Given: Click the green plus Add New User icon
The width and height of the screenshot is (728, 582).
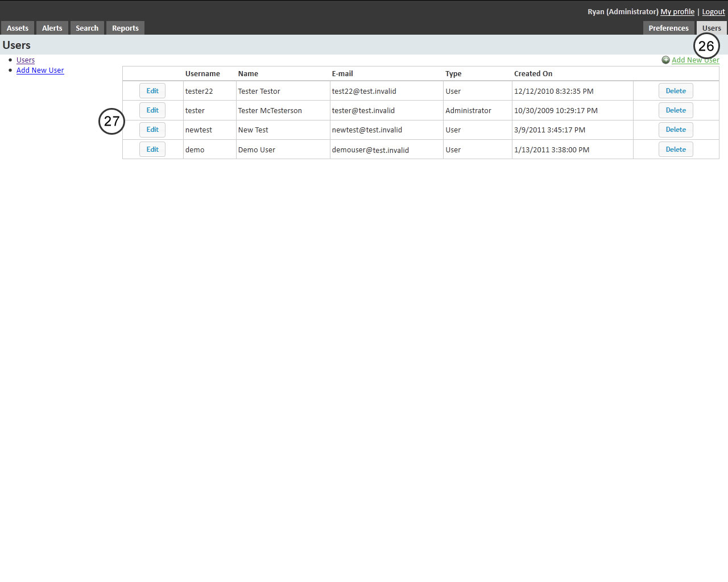Looking at the screenshot, I should 665,60.
